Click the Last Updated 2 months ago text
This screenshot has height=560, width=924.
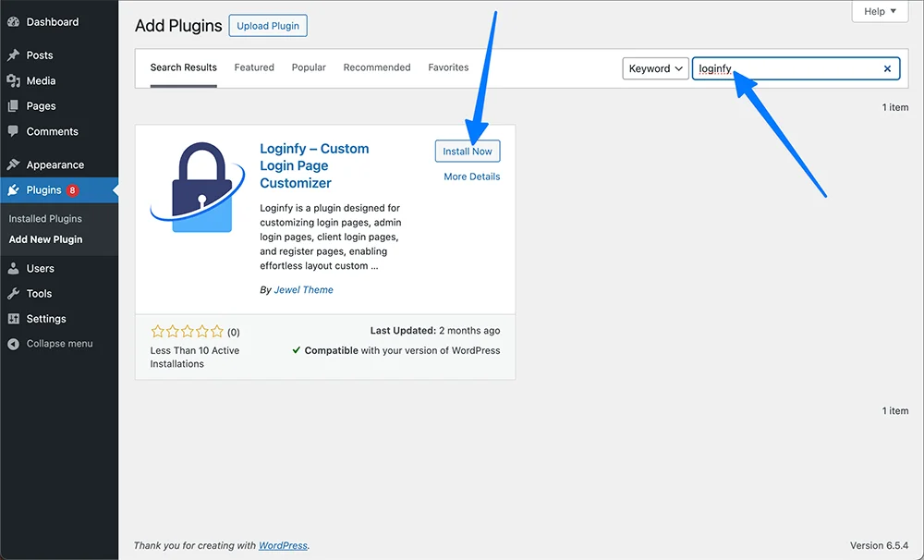coord(435,331)
